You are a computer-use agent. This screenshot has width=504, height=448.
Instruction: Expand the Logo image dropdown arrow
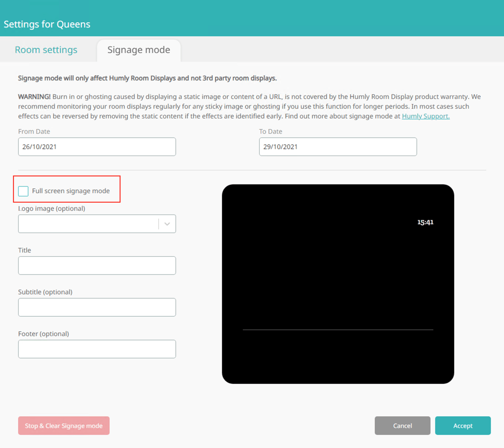(x=167, y=224)
